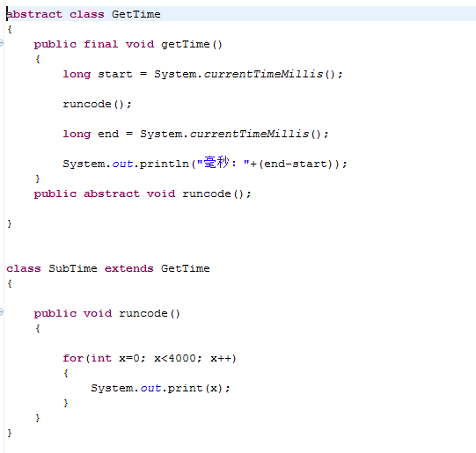Click the 'public abstract void runcode();' line
Image resolution: width=476 pixels, height=453 pixels.
[x=143, y=194]
